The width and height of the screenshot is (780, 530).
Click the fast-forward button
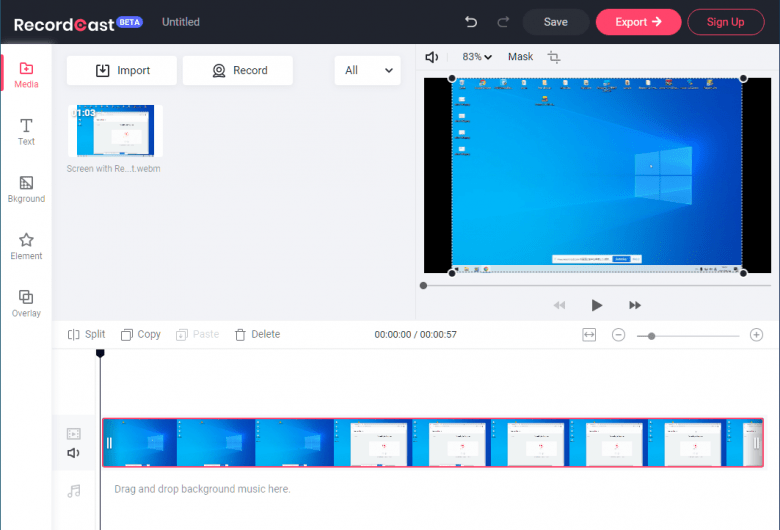point(635,305)
